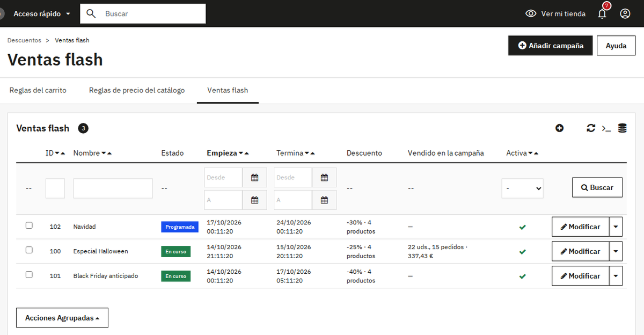This screenshot has height=335, width=644.
Task: Toggle active checkmark for Black Friday anticipado
Action: (522, 276)
